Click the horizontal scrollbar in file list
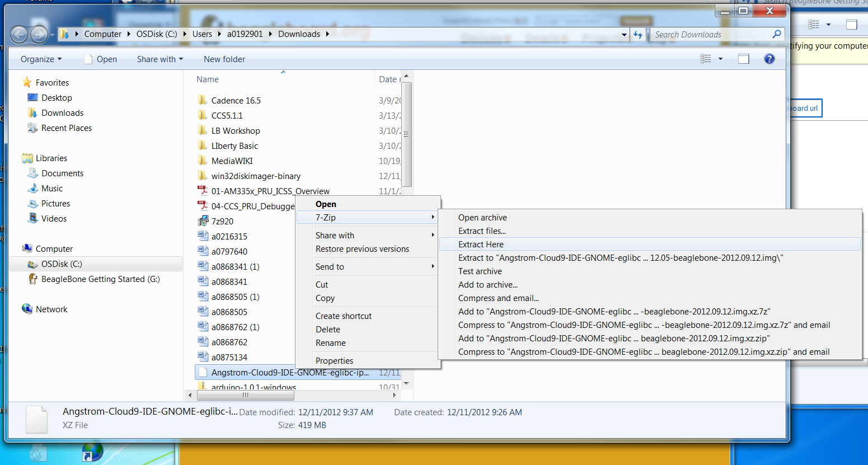 tap(245, 395)
